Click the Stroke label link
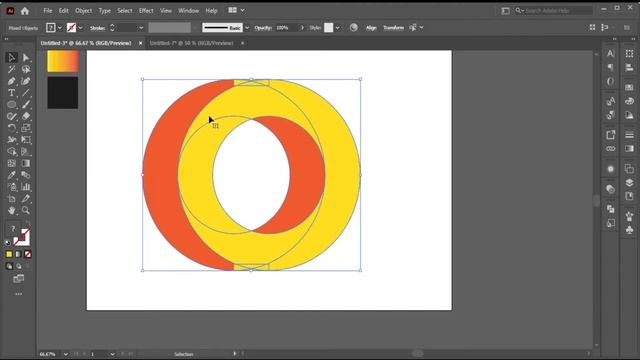This screenshot has height=360, width=640. tap(98, 28)
